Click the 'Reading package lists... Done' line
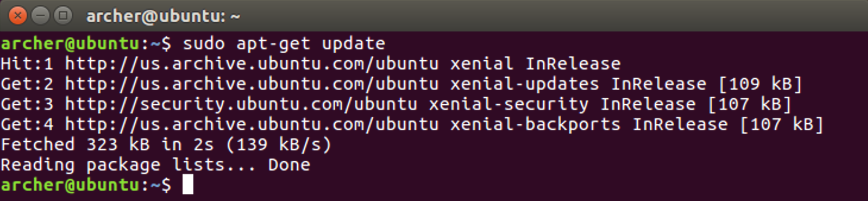Screen dimensions: 868x201 [x=156, y=165]
